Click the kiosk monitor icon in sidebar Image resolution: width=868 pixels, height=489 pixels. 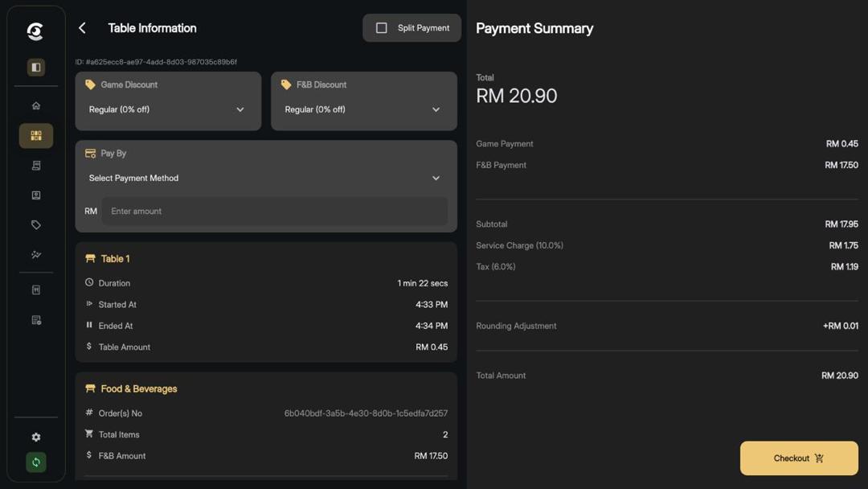[35, 194]
